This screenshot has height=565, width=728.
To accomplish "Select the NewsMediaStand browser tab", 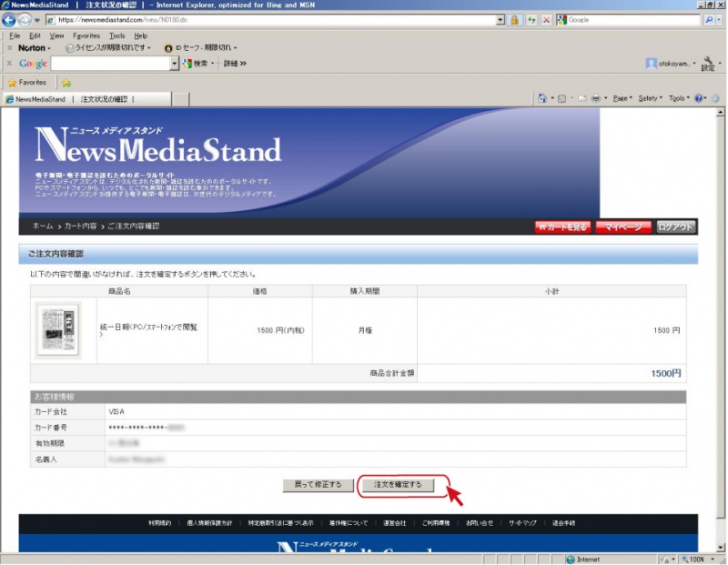I will (87, 99).
